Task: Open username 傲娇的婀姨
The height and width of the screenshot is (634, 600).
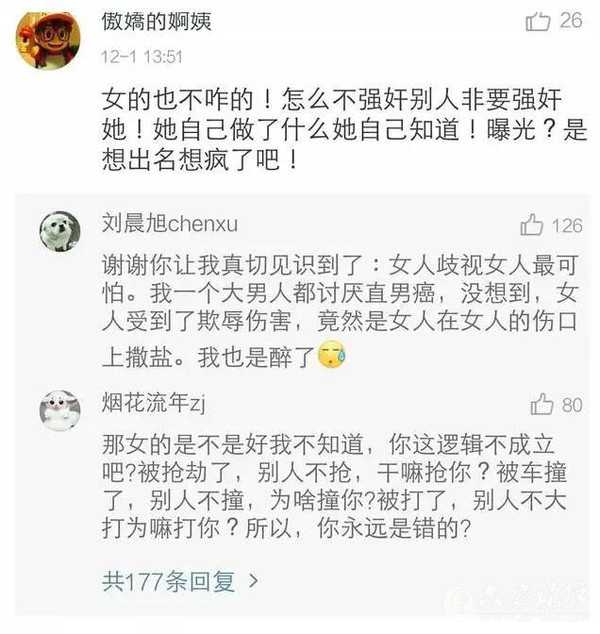Action: (156, 21)
